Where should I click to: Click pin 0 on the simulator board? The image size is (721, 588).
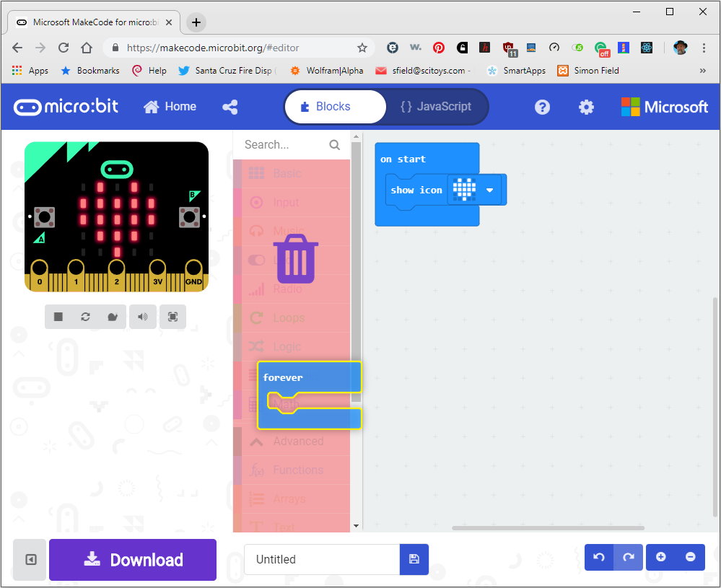[x=40, y=274]
